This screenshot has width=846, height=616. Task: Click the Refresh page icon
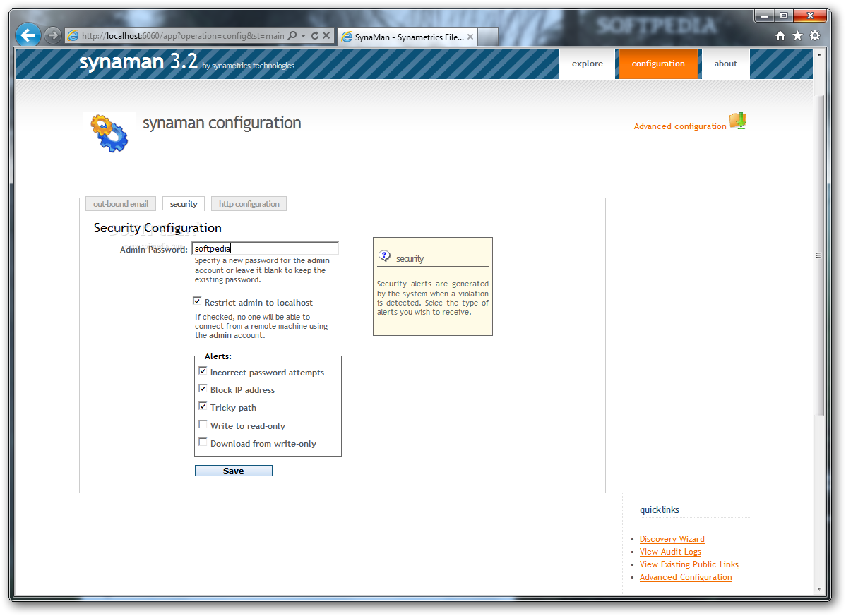tap(314, 35)
